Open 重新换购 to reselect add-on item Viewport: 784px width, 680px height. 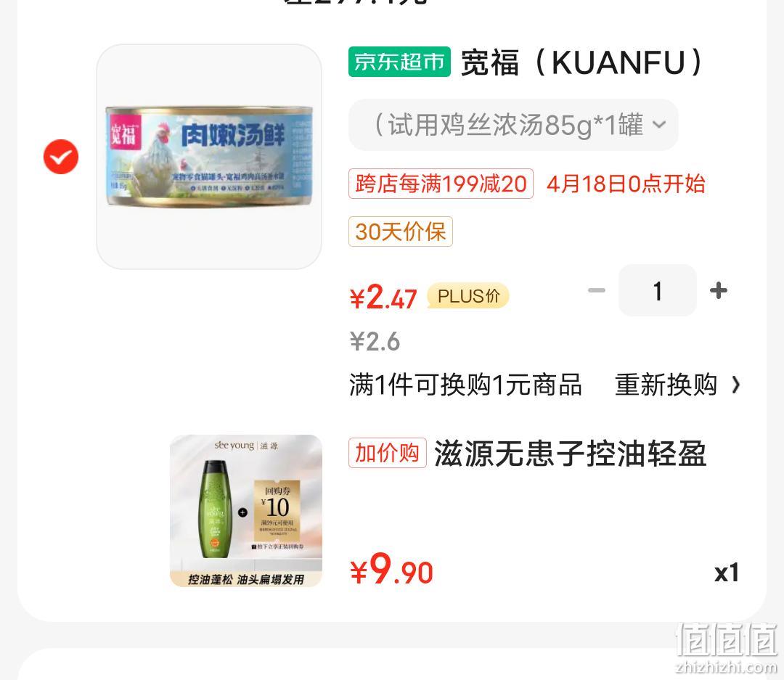point(666,385)
